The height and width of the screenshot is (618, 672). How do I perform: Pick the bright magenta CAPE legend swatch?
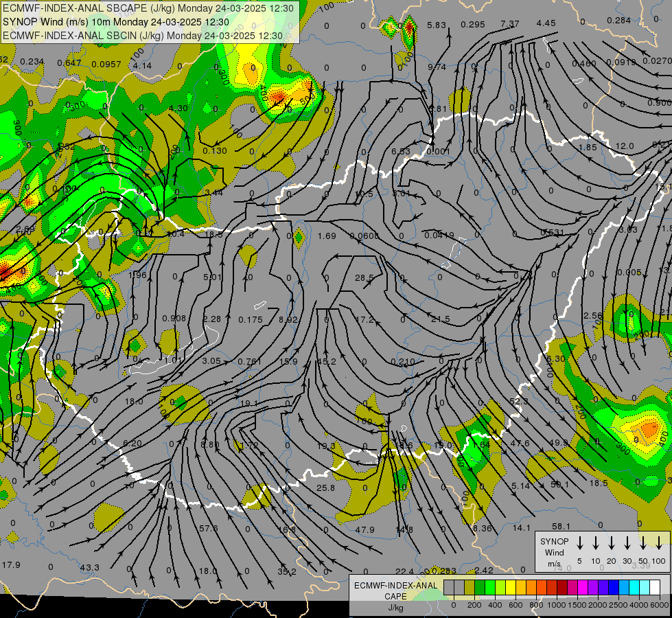pyautogui.click(x=583, y=588)
